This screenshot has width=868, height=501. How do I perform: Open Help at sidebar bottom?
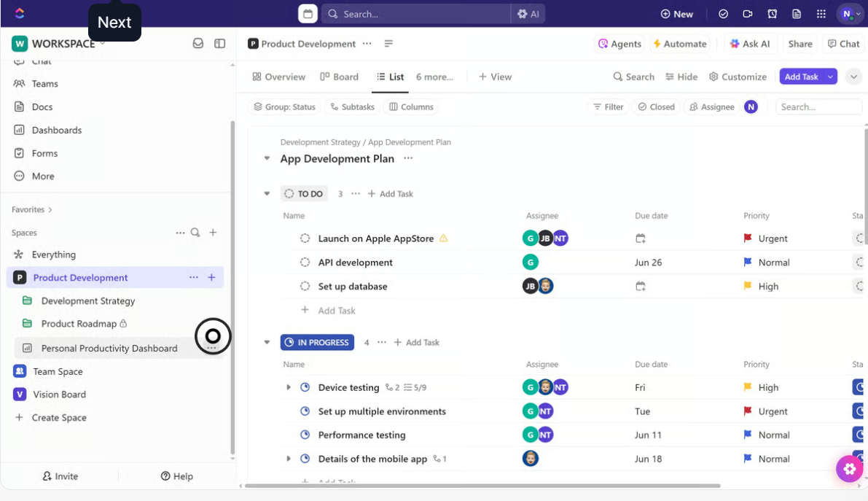[x=177, y=476]
